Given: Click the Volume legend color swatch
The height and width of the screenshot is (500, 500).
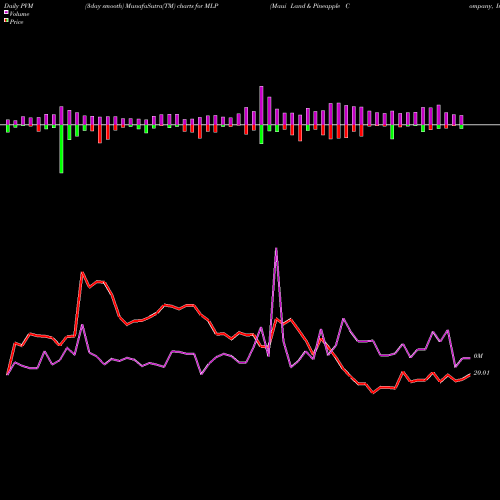Looking at the screenshot, I should [x=6, y=12].
